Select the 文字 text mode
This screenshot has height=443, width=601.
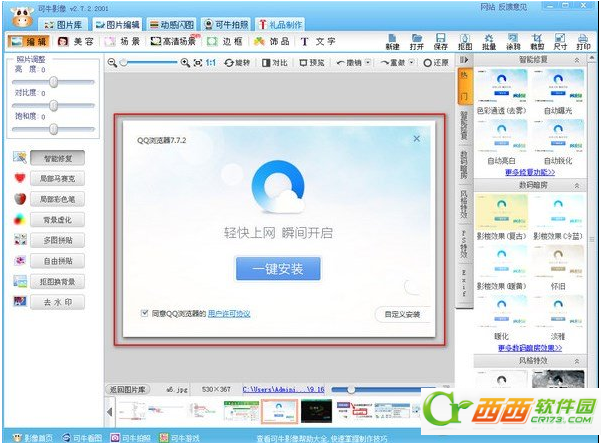click(x=318, y=41)
